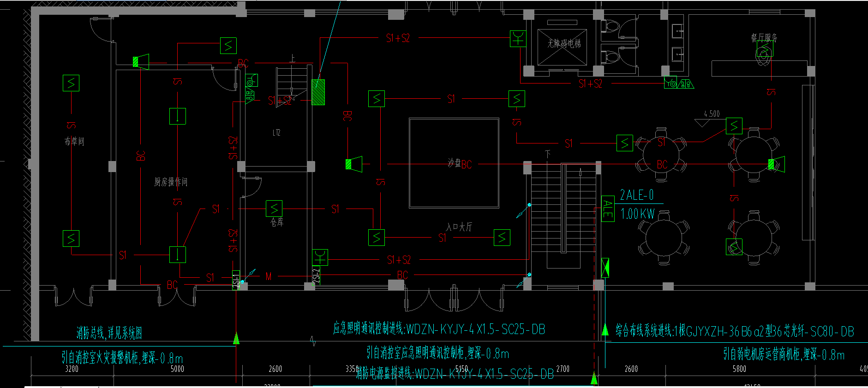The height and width of the screenshot is (388, 868).
Task: Select the smoke detector in the upper 布草间
Action: pos(71,83)
